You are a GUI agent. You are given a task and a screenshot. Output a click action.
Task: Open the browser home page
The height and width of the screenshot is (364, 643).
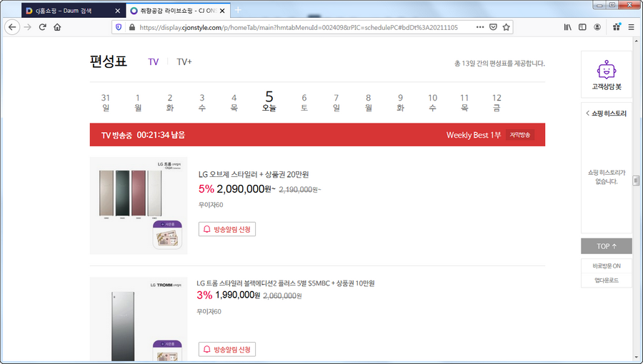tap(57, 27)
